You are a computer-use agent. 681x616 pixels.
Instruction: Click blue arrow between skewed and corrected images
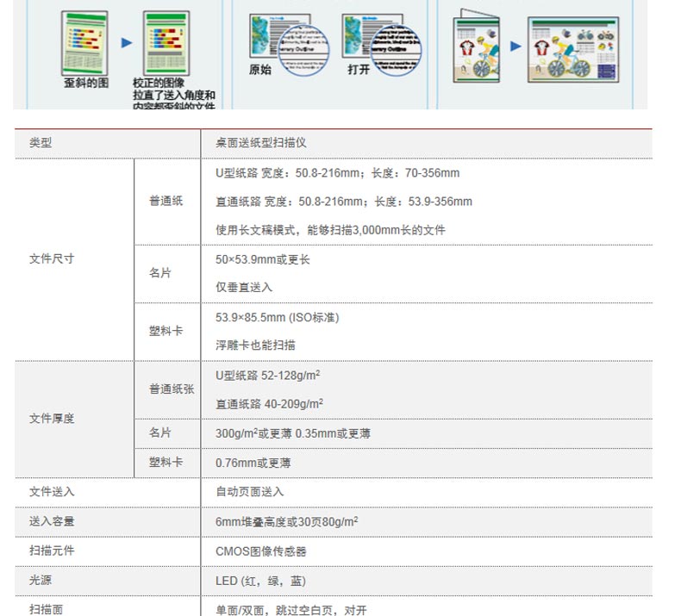click(127, 42)
